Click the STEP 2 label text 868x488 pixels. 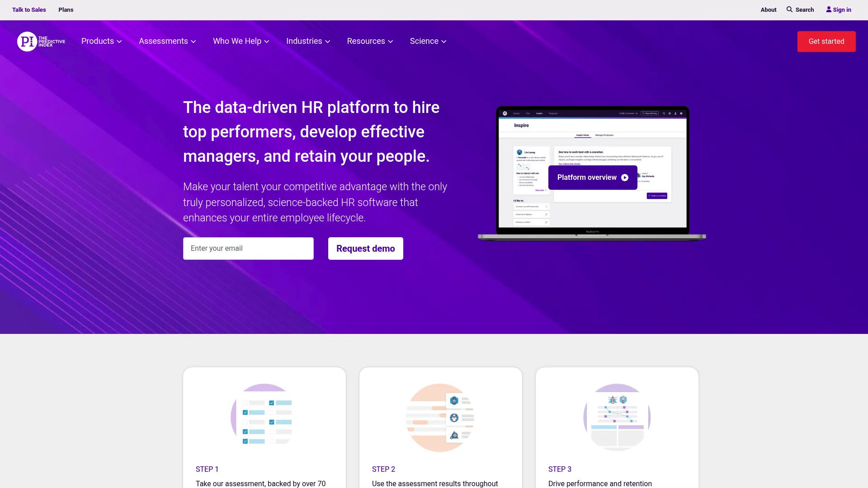tap(383, 469)
